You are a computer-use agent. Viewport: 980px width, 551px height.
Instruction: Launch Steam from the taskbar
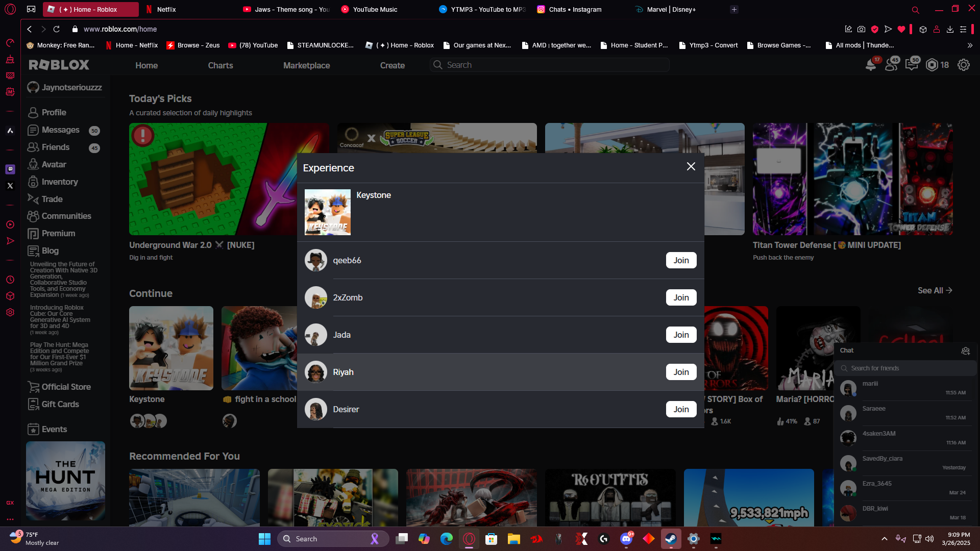(x=671, y=539)
